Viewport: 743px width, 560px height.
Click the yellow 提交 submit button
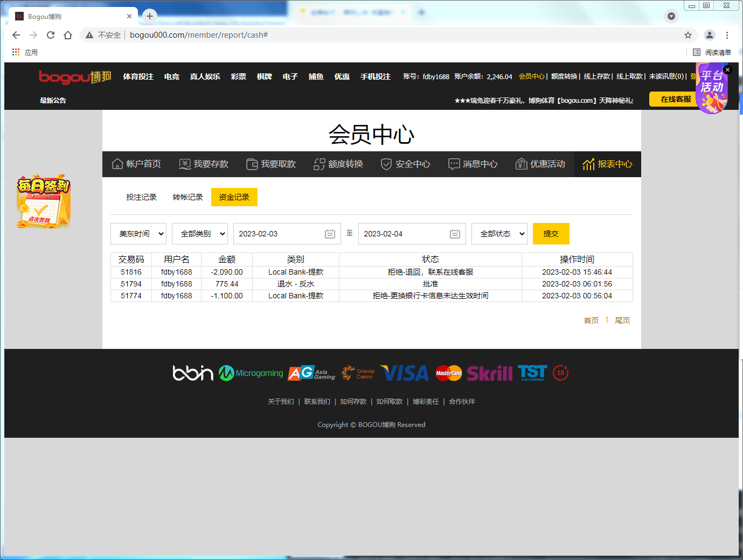point(551,234)
